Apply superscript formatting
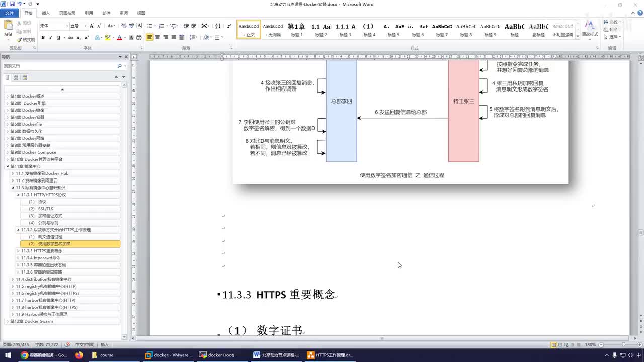This screenshot has height=362, width=644. (87, 38)
